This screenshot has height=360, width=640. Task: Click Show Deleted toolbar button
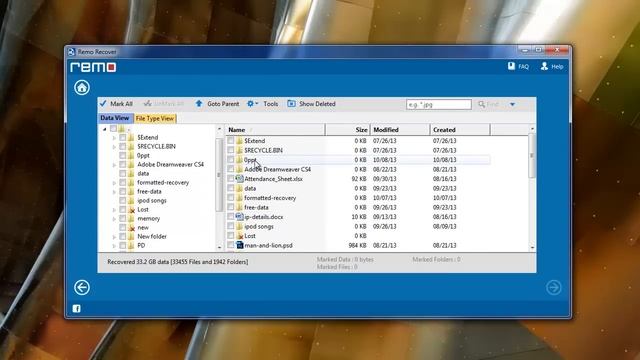pyautogui.click(x=311, y=104)
